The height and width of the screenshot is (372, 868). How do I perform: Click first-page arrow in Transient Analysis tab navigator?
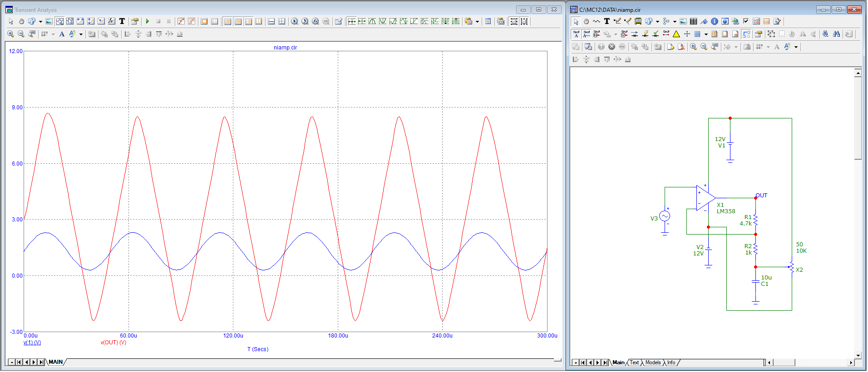pos(19,362)
